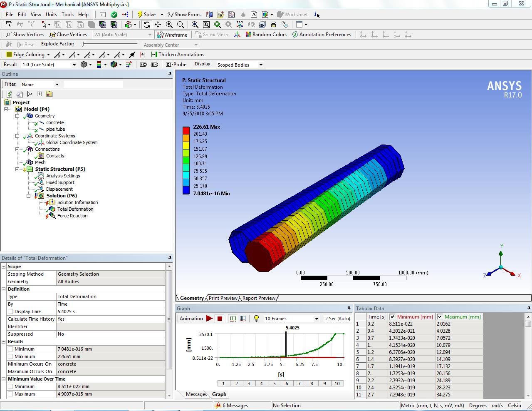Select Solution Information tree item
Viewport: 532px width, 411px height.
coord(78,202)
